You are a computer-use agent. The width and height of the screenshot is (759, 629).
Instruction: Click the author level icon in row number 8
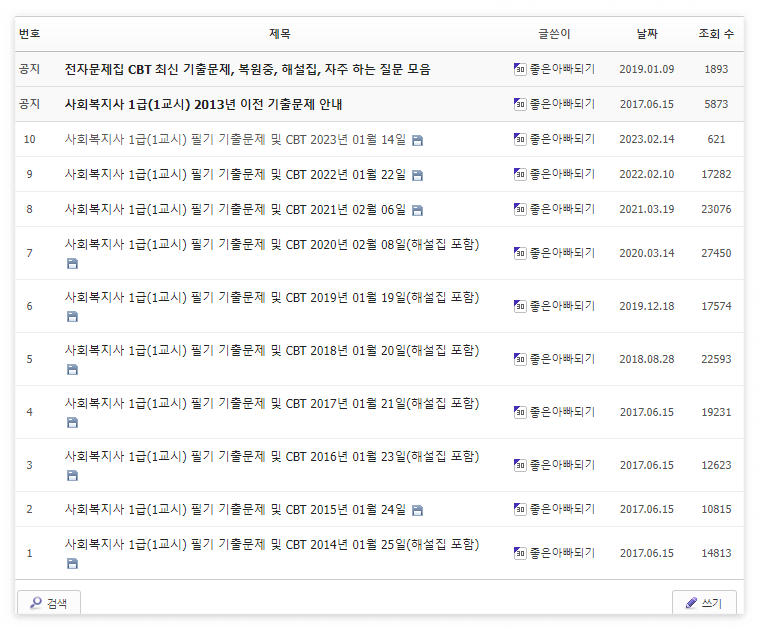[520, 209]
